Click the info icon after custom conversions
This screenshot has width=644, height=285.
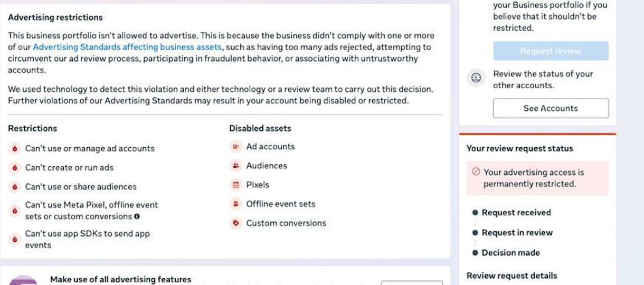tap(137, 216)
